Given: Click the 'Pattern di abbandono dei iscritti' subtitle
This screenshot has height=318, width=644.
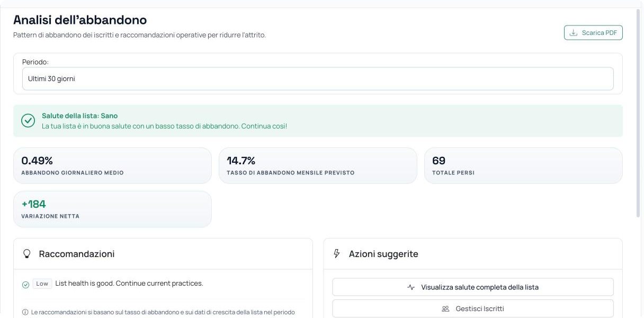Looking at the screenshot, I should click(x=139, y=36).
